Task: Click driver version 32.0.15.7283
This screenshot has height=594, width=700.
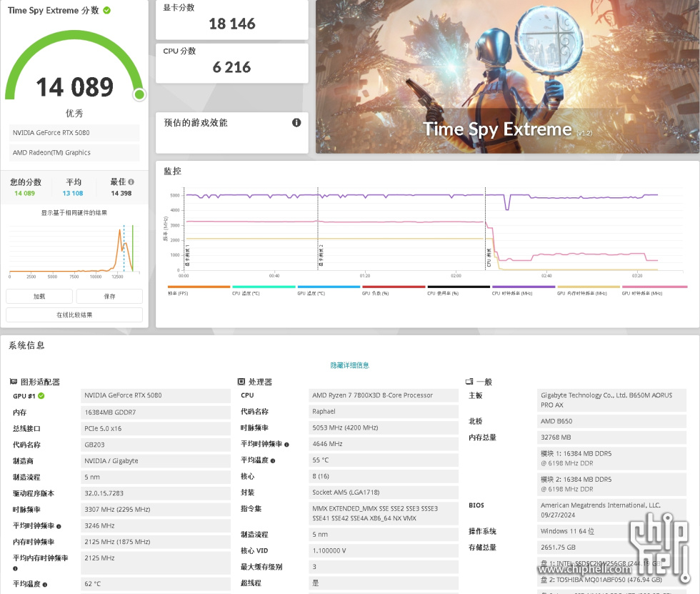Action: coord(156,493)
